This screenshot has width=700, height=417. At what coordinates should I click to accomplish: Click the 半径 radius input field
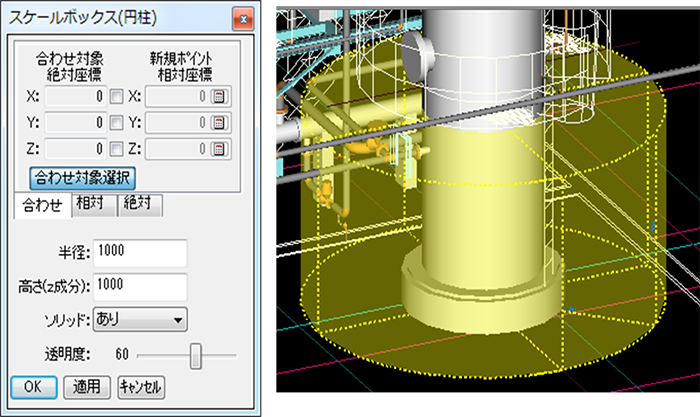pos(139,253)
